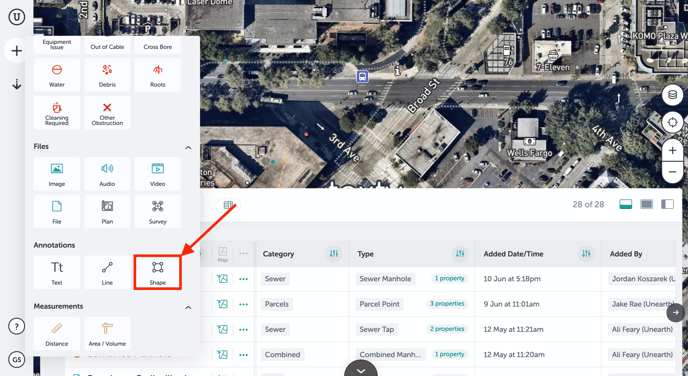Click the Wells Fargo map marker
This screenshot has width=688, height=376.
[x=529, y=142]
